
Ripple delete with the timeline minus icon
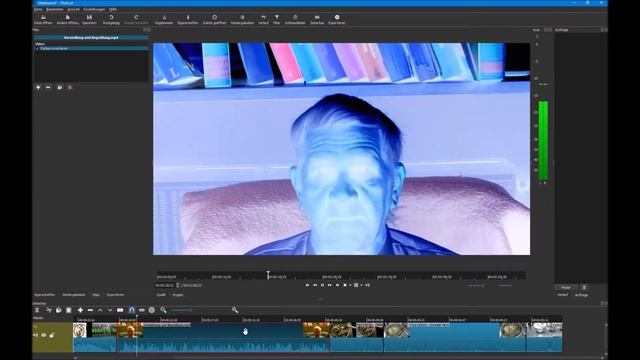pos(90,310)
